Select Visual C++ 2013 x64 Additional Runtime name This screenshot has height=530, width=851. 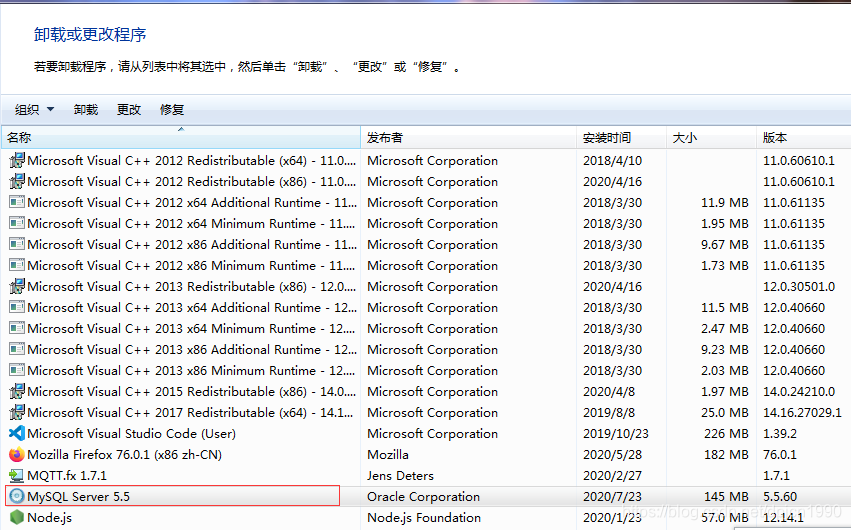[x=192, y=308]
